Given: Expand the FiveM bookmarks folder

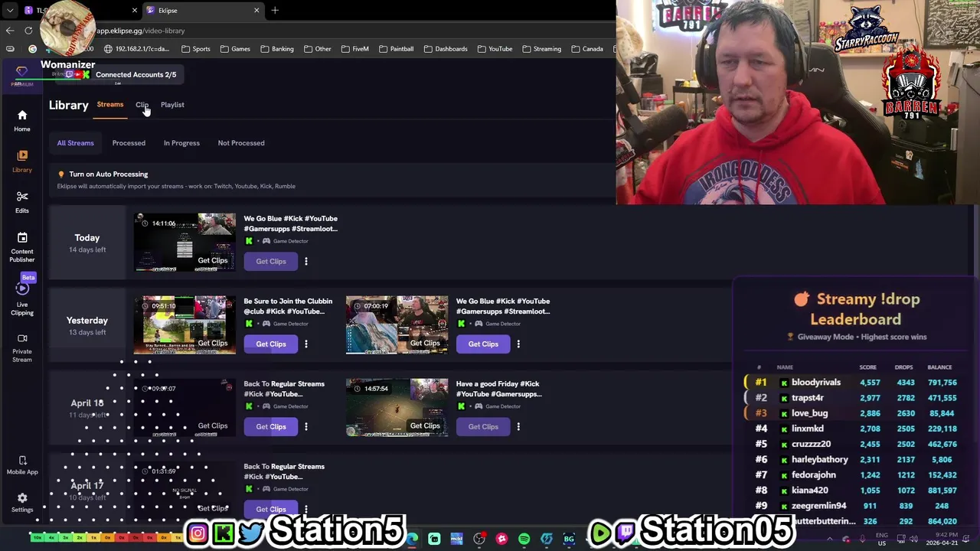Looking at the screenshot, I should pyautogui.click(x=355, y=49).
